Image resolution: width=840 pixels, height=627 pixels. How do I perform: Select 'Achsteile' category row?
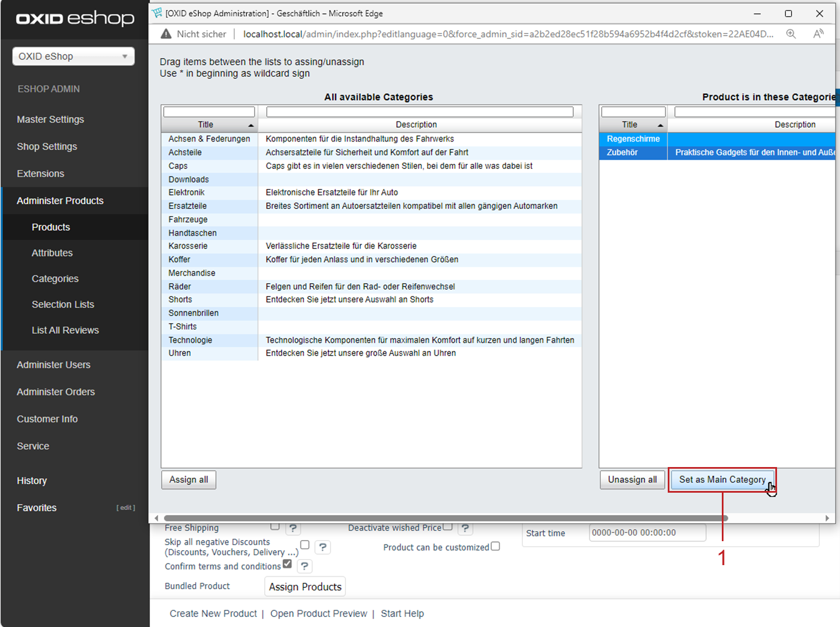[x=371, y=152]
